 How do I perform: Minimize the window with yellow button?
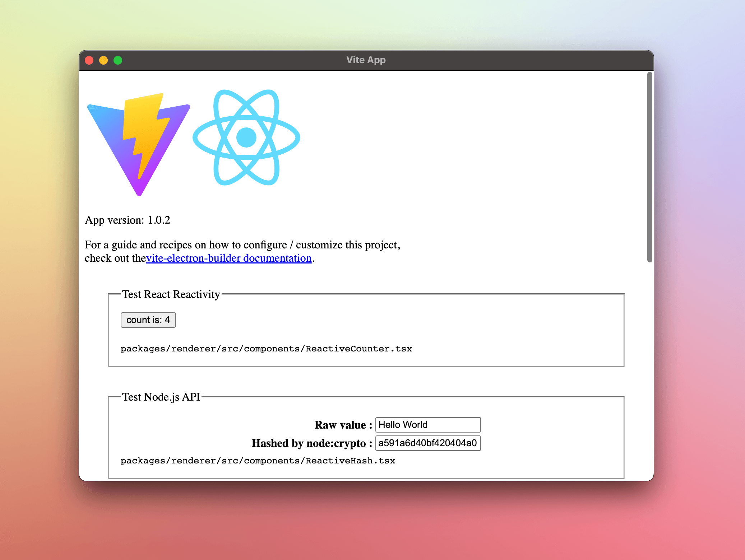coord(103,60)
